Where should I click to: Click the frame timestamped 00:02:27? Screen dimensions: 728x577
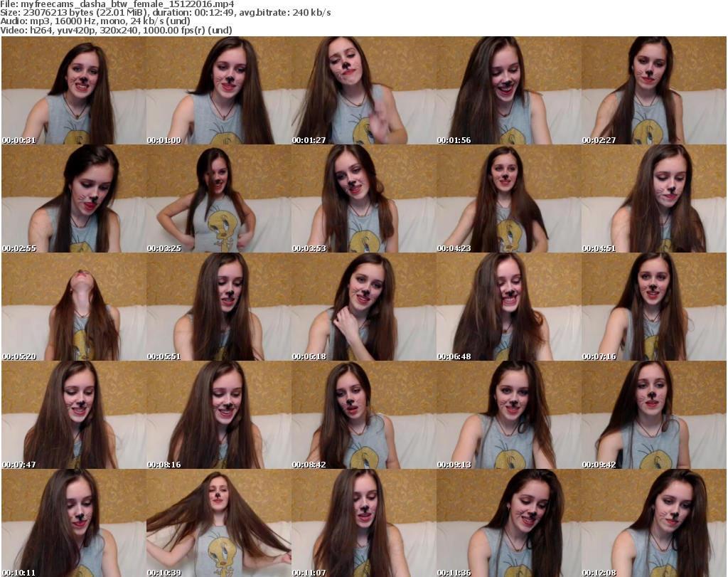pyautogui.click(x=653, y=90)
